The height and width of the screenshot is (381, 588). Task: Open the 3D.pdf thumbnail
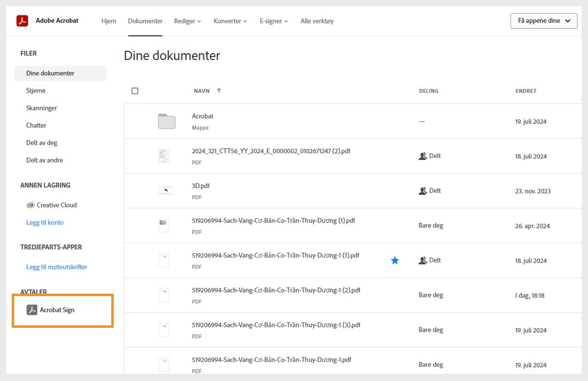pos(166,191)
